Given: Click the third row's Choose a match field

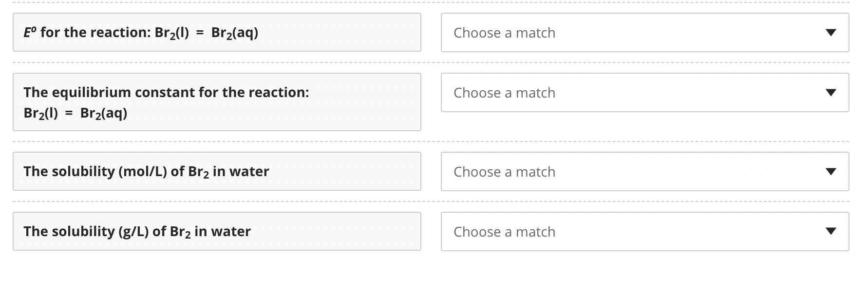Looking at the screenshot, I should (504, 171).
